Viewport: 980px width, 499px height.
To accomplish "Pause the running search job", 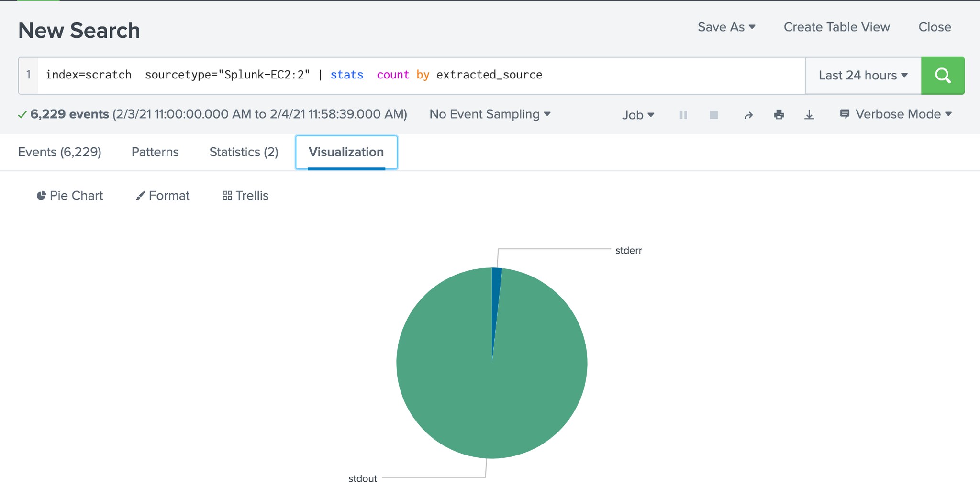I will coord(683,115).
